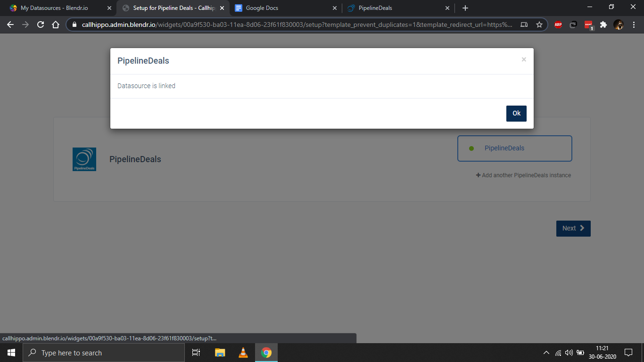Open the volume speaker tray icon
Image resolution: width=644 pixels, height=362 pixels.
coord(569,353)
